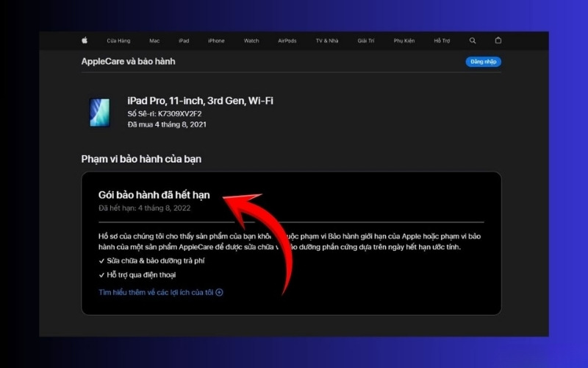The height and width of the screenshot is (368, 588).
Task: Click the iPad Pro product thumbnail
Action: [100, 113]
